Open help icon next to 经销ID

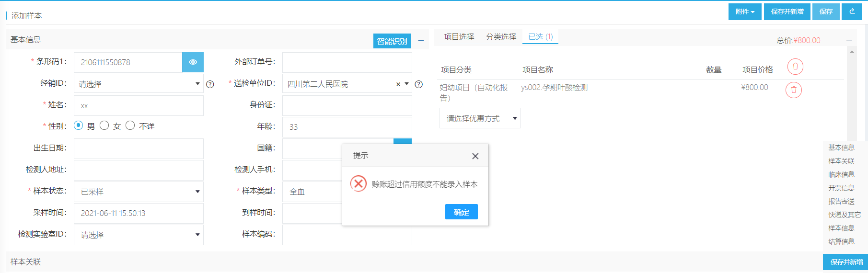[x=210, y=84]
